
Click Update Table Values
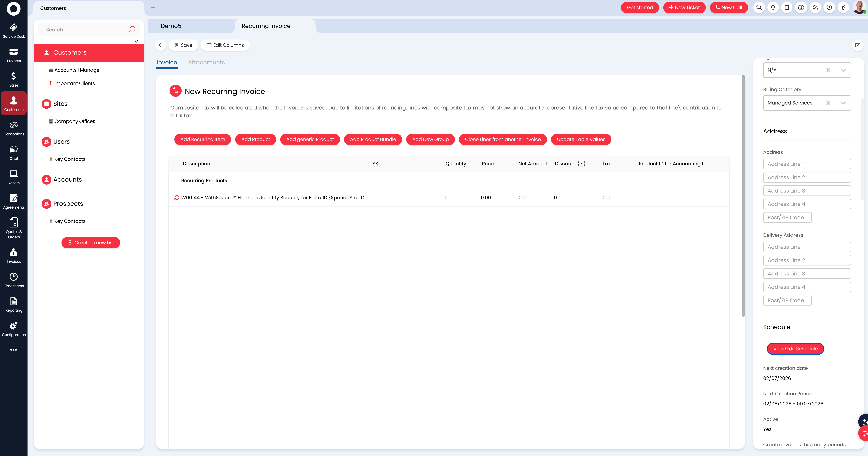pos(581,139)
